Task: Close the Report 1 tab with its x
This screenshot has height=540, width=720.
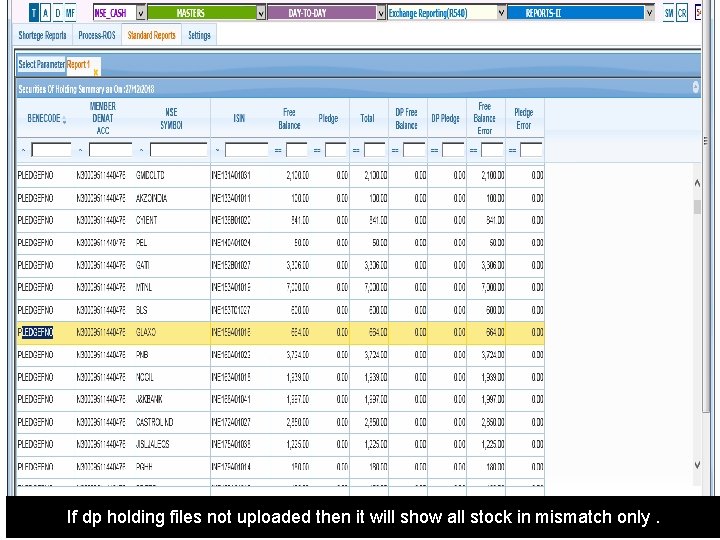Action: pyautogui.click(x=96, y=72)
